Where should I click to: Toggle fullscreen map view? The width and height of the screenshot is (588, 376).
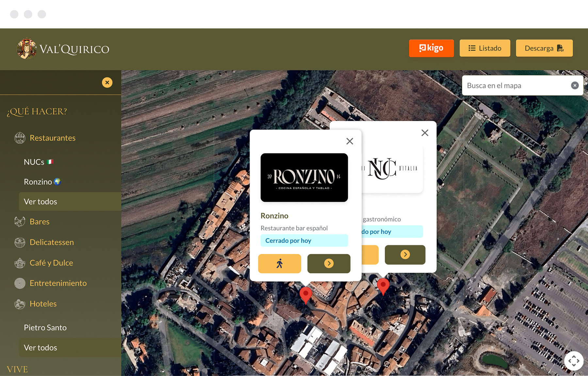point(574,361)
